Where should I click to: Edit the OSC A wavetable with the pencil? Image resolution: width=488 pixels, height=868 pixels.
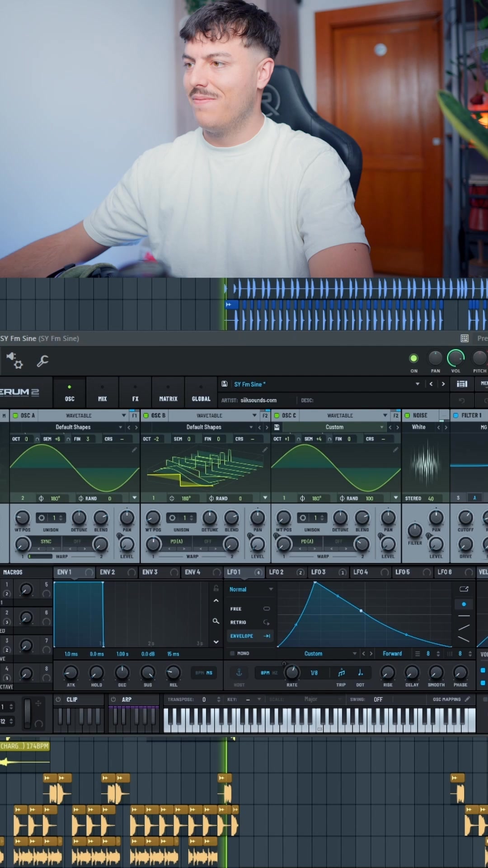coord(134,449)
